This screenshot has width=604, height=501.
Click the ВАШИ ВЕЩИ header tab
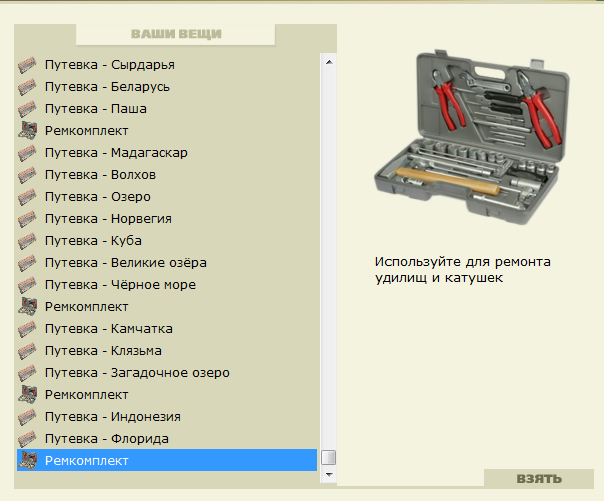tap(175, 34)
